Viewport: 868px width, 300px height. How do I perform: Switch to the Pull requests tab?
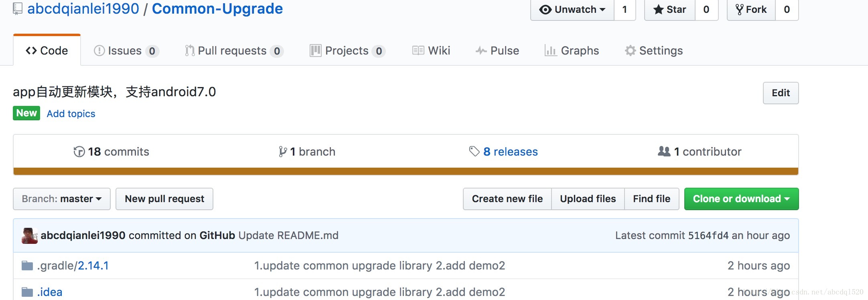click(234, 51)
